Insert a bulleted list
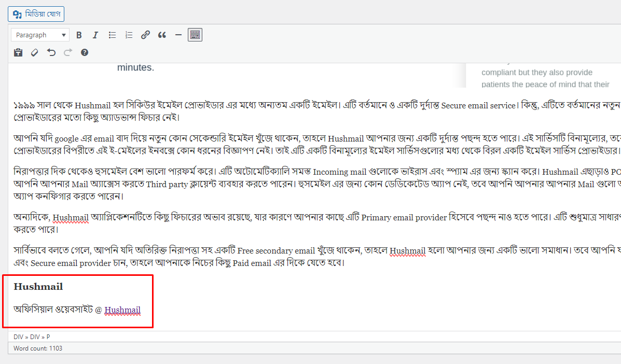 [112, 35]
